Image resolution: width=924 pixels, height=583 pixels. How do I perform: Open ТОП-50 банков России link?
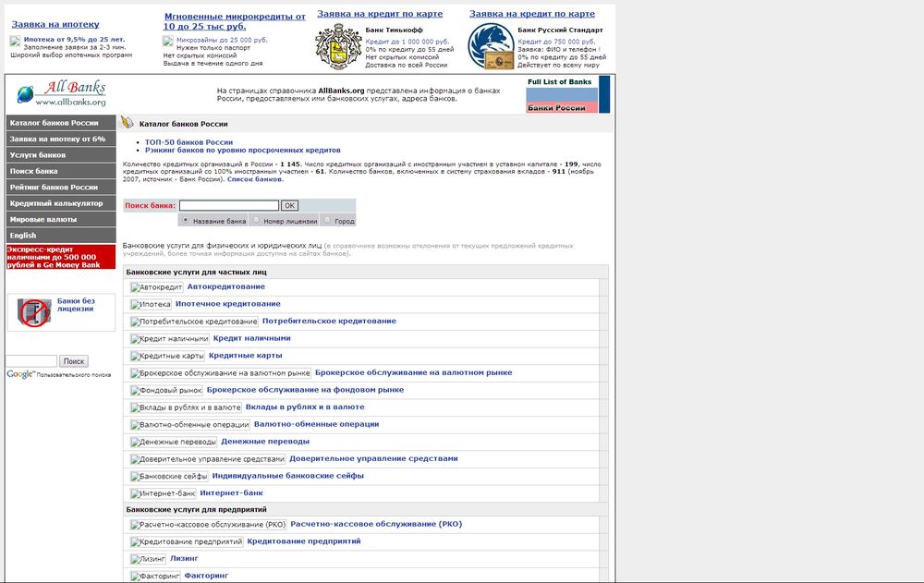coord(189,142)
